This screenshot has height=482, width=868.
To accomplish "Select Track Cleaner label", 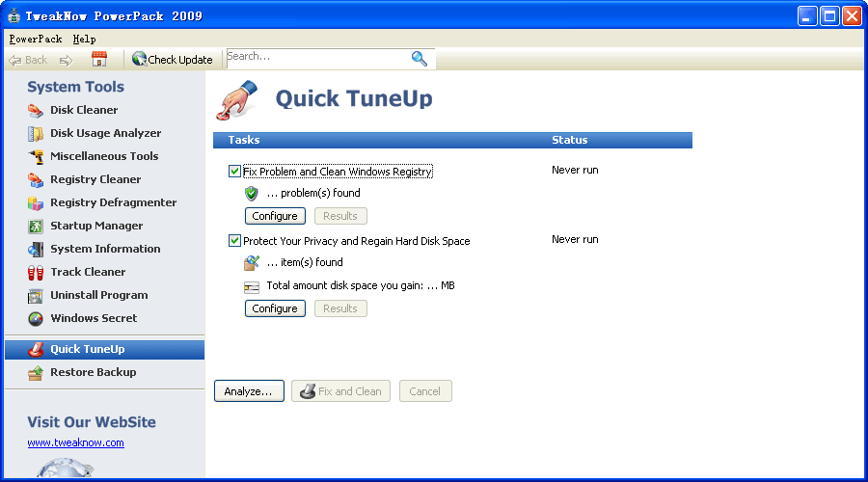I will (x=88, y=272).
